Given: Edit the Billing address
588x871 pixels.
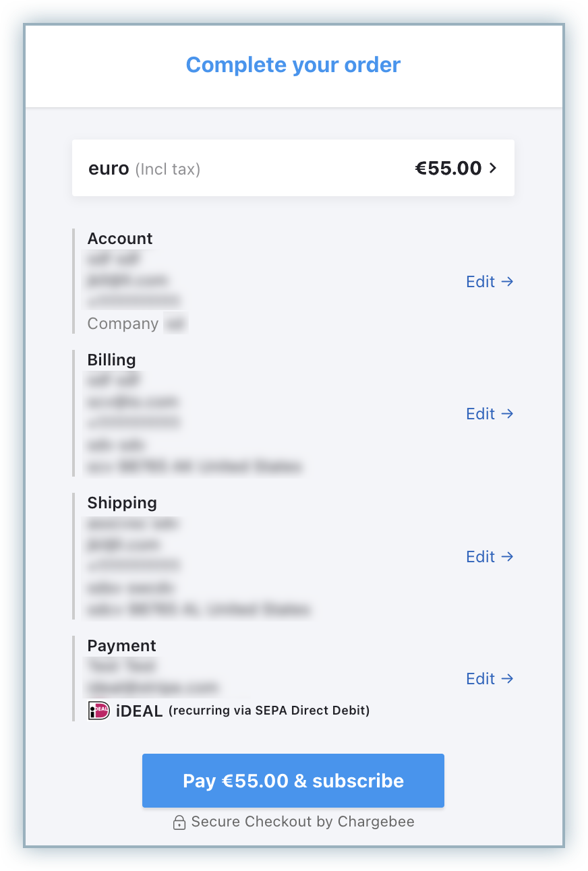Looking at the screenshot, I should [x=481, y=414].
